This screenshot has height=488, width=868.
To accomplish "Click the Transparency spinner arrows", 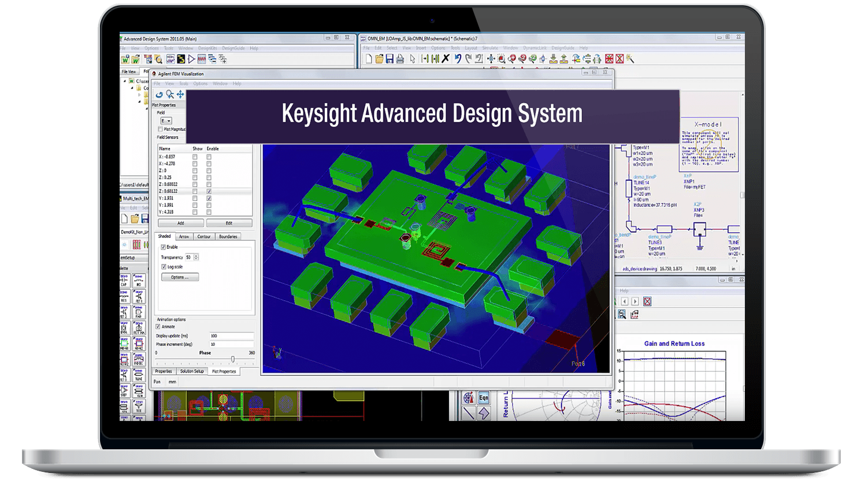I will coord(196,257).
